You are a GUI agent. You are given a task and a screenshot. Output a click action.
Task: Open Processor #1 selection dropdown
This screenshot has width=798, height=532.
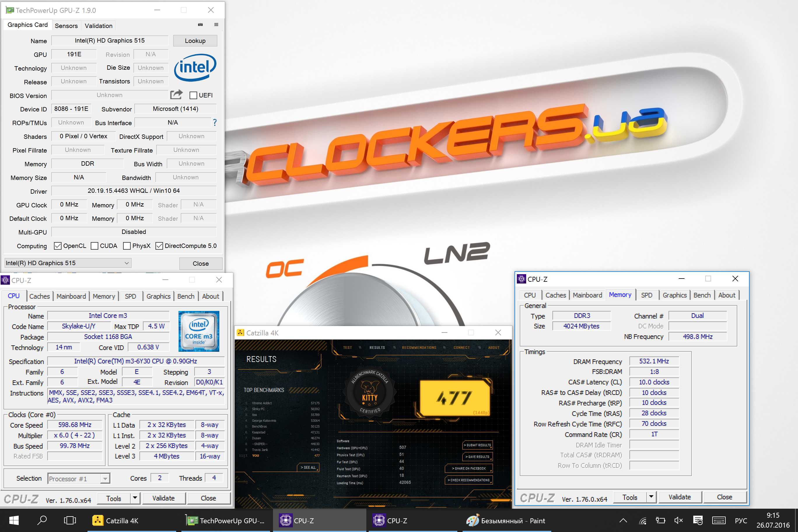pyautogui.click(x=79, y=478)
